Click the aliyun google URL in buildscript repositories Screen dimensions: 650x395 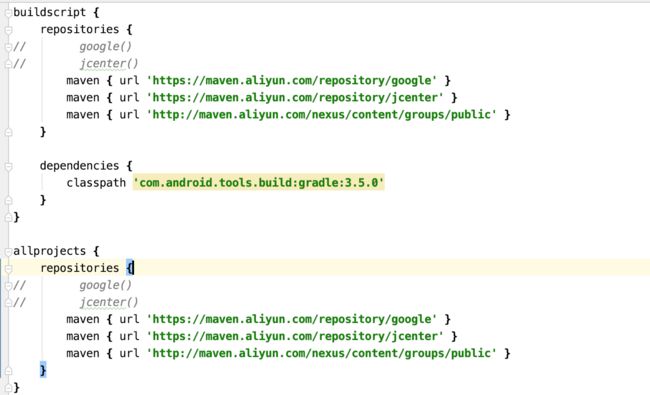click(x=292, y=80)
